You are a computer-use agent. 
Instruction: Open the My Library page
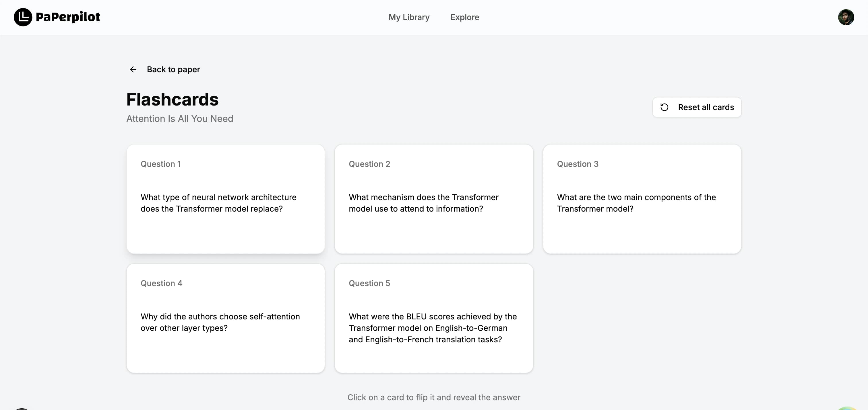point(409,17)
